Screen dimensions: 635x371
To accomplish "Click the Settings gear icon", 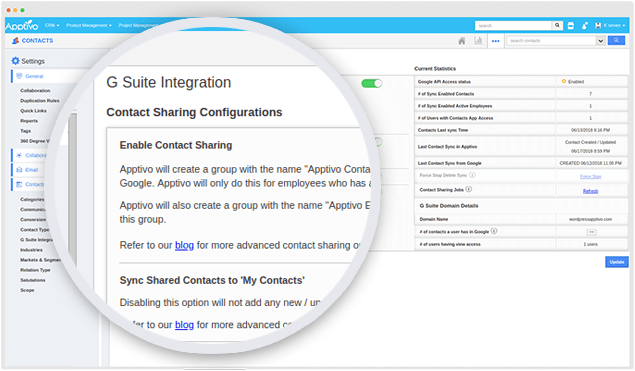I will pos(15,61).
